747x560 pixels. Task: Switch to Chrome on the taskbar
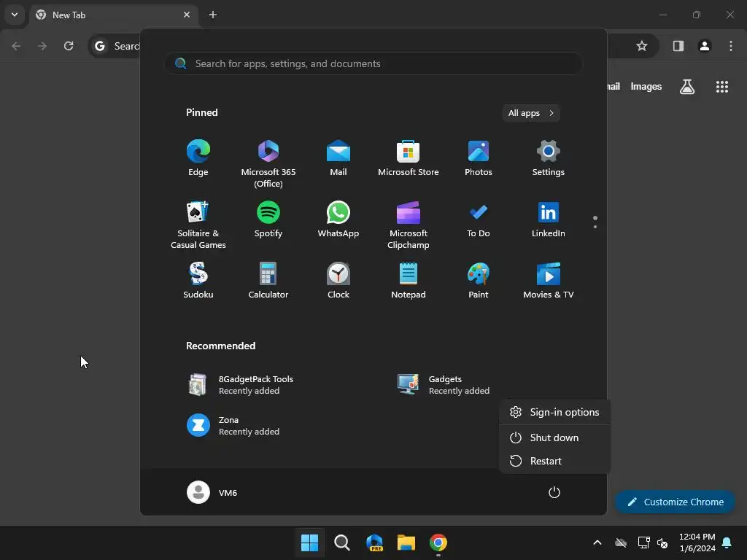(438, 542)
